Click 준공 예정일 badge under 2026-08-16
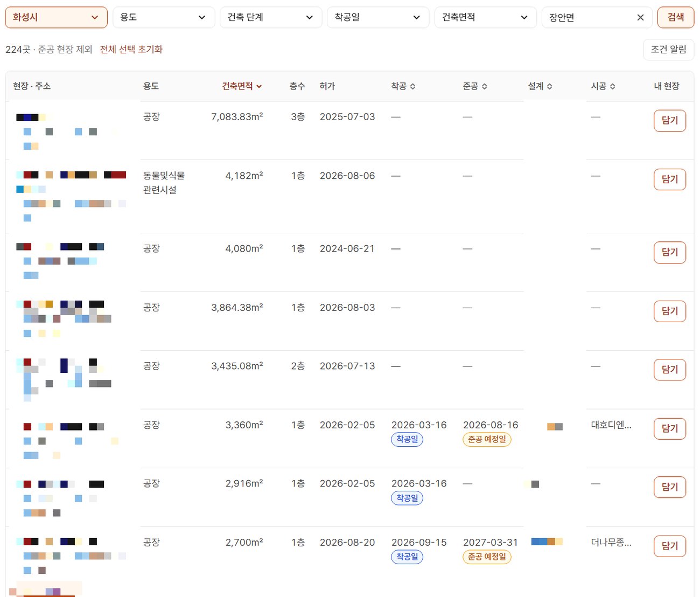Image resolution: width=700 pixels, height=597 pixels. 487,439
